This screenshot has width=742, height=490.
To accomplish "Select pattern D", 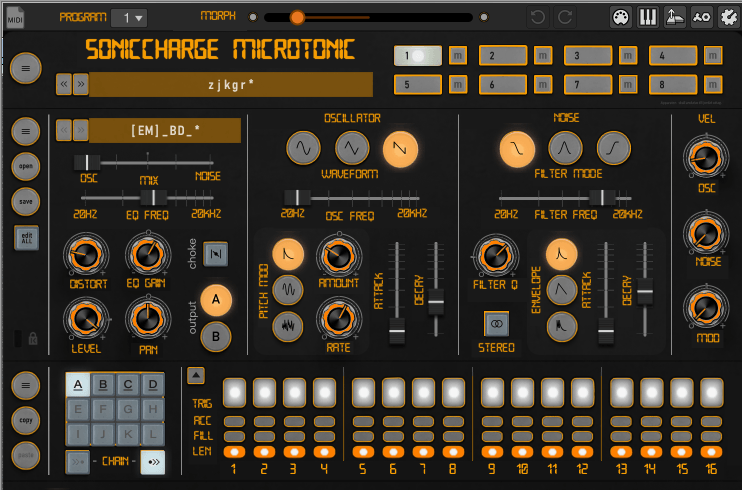I will (153, 384).
